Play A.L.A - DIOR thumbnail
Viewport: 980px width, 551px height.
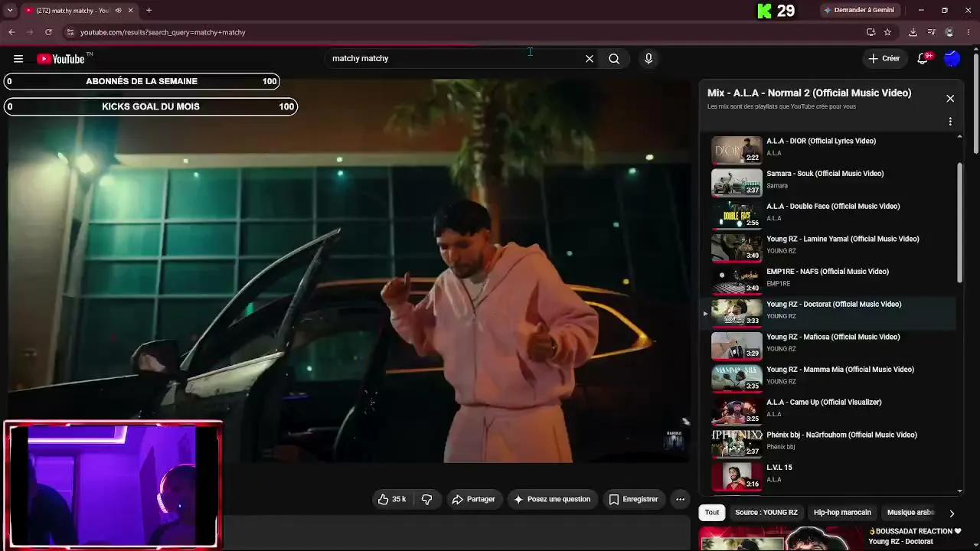point(737,151)
